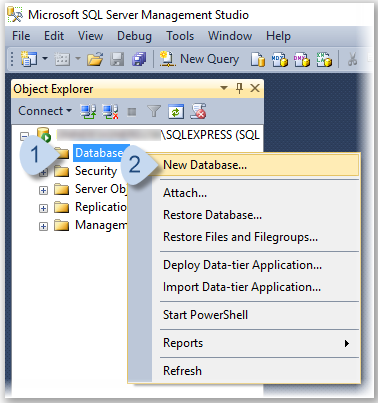Click the Database Engine Query icon
Viewport: 378px width, 403px height.
tap(258, 60)
